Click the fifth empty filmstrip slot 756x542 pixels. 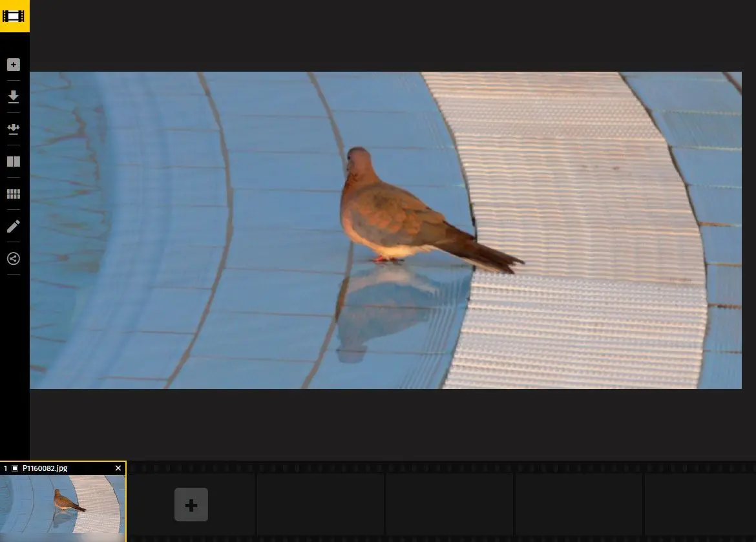(579, 505)
